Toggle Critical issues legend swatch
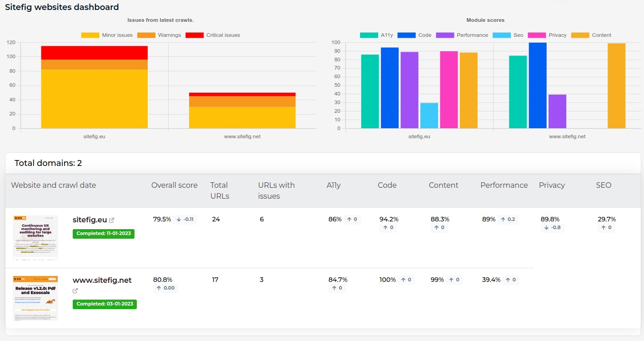 coord(195,35)
